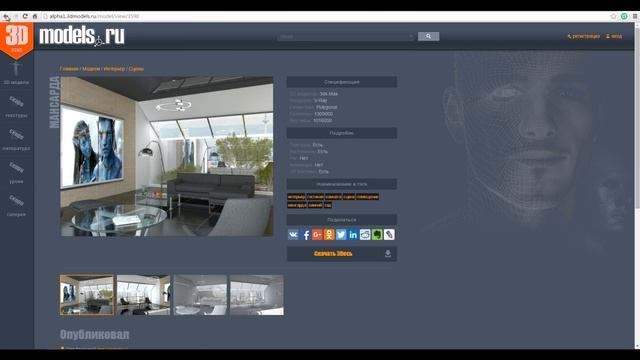This screenshot has height=360, width=640.
Task: Select the third wireframe thumbnail
Action: [x=200, y=295]
